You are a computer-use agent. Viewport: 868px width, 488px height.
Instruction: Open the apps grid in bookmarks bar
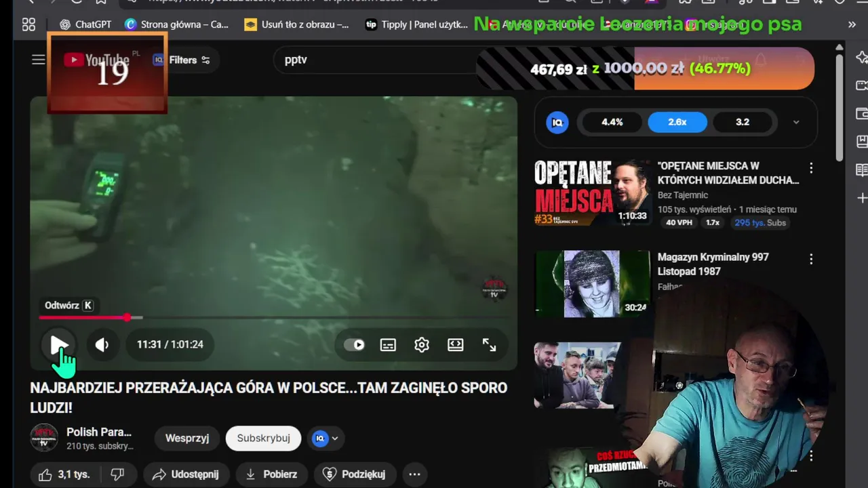tap(28, 24)
